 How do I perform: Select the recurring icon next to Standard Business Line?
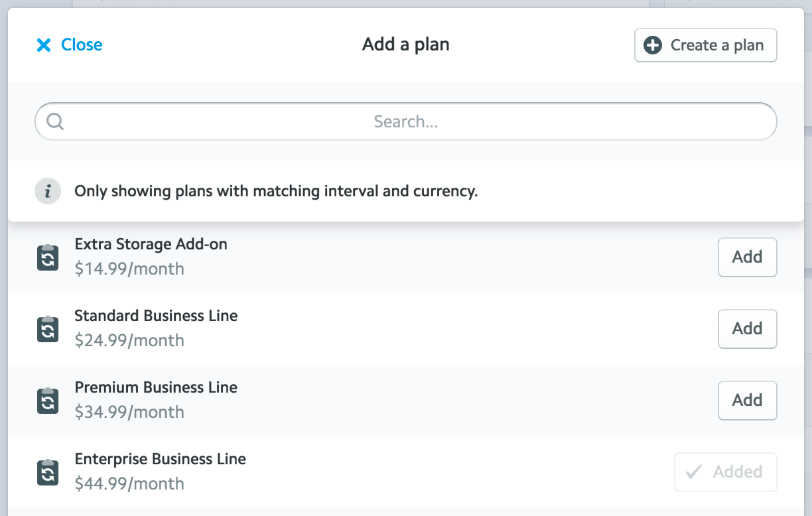point(47,329)
